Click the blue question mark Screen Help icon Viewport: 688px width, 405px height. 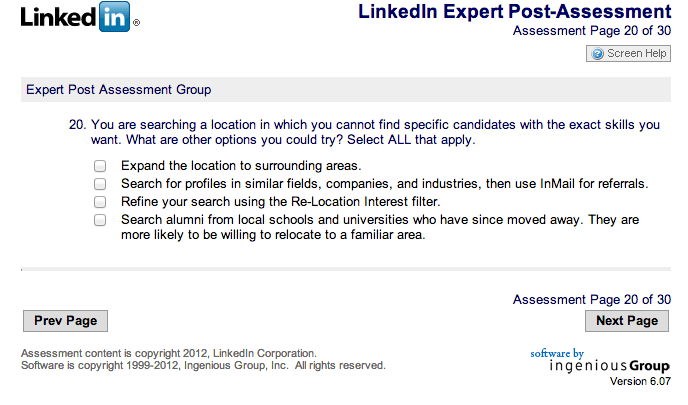click(x=598, y=54)
